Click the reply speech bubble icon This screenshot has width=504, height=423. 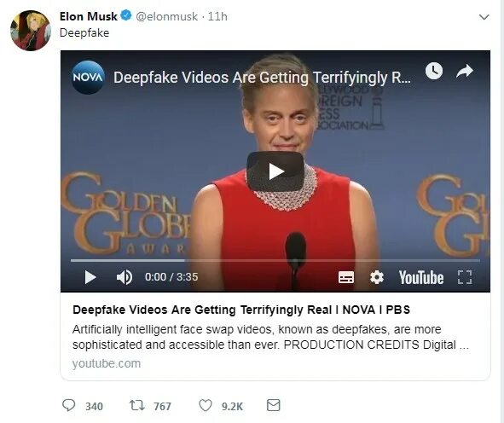(x=68, y=405)
